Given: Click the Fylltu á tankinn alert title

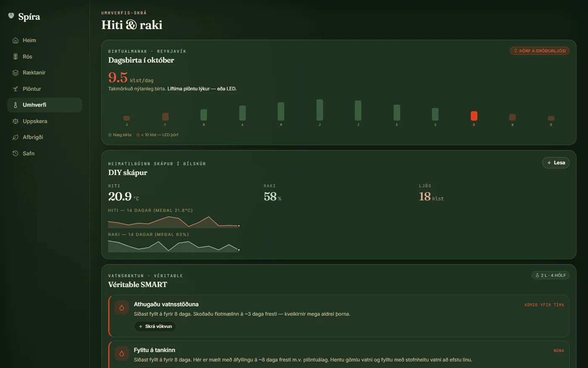Looking at the screenshot, I should (x=155, y=350).
